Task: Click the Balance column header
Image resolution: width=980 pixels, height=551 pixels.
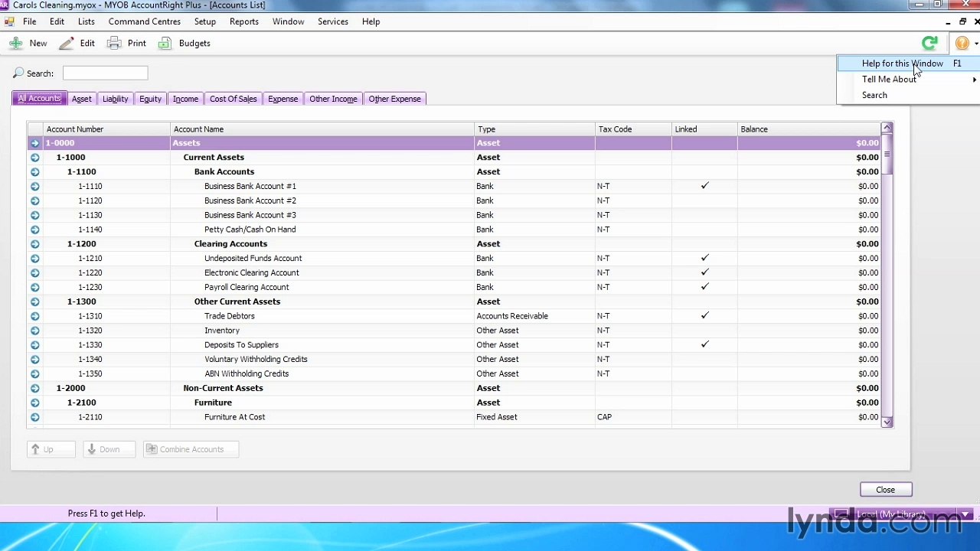Action: (809, 129)
